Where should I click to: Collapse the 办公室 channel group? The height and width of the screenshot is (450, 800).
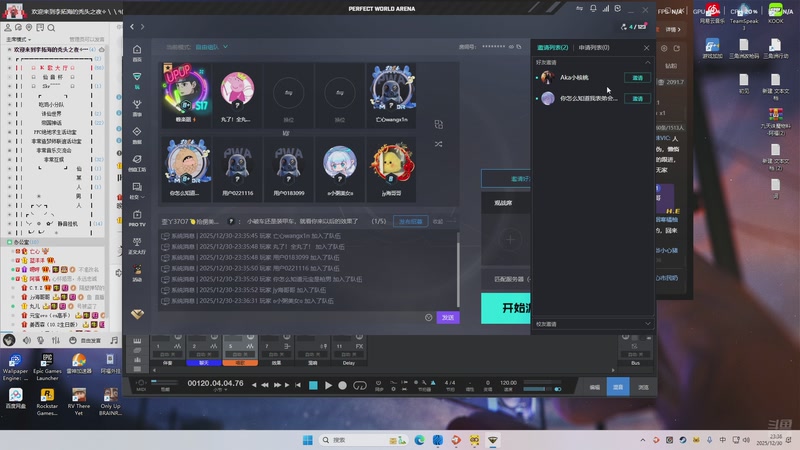click(9, 242)
